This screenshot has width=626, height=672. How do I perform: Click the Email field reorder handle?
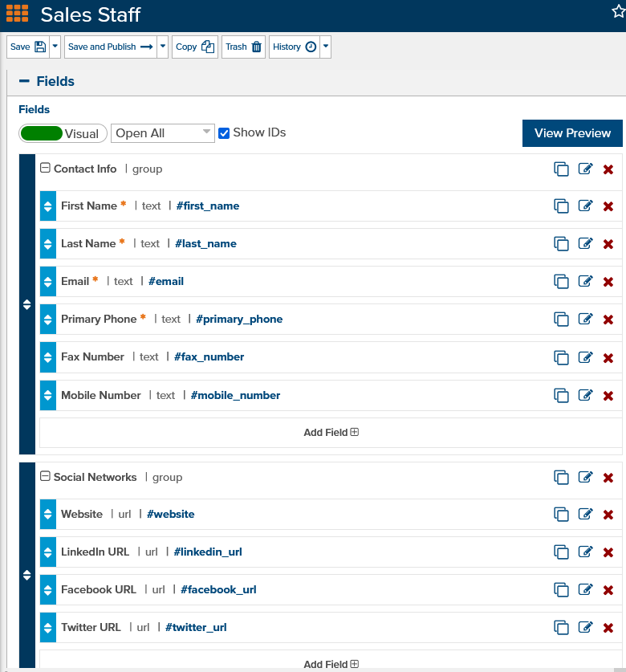48,282
